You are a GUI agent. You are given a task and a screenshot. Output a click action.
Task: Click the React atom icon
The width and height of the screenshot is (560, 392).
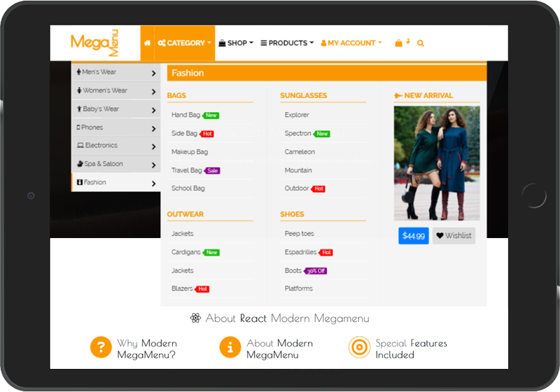coord(195,318)
